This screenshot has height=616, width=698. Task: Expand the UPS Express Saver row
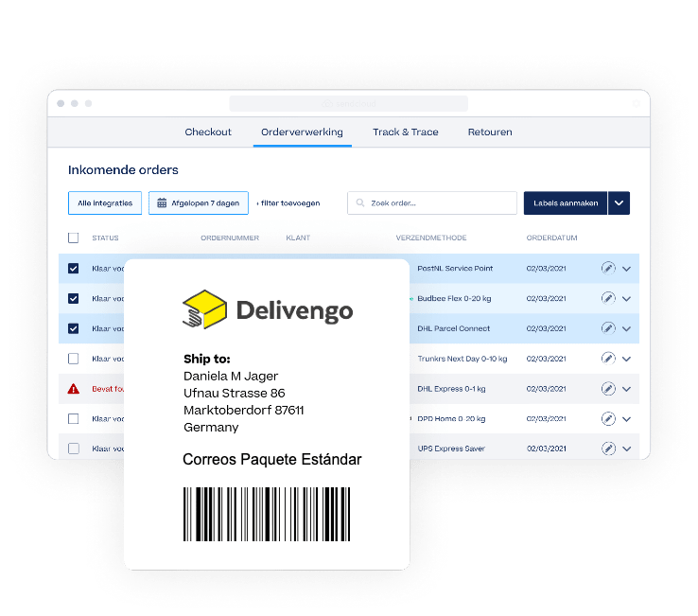click(x=626, y=449)
